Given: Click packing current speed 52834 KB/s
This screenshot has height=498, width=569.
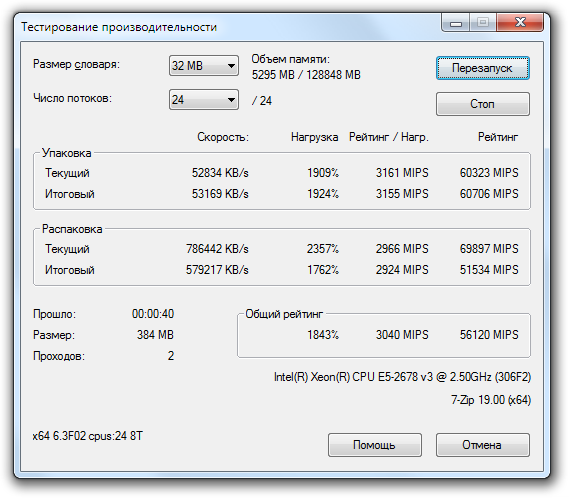Looking at the screenshot, I should [220, 173].
